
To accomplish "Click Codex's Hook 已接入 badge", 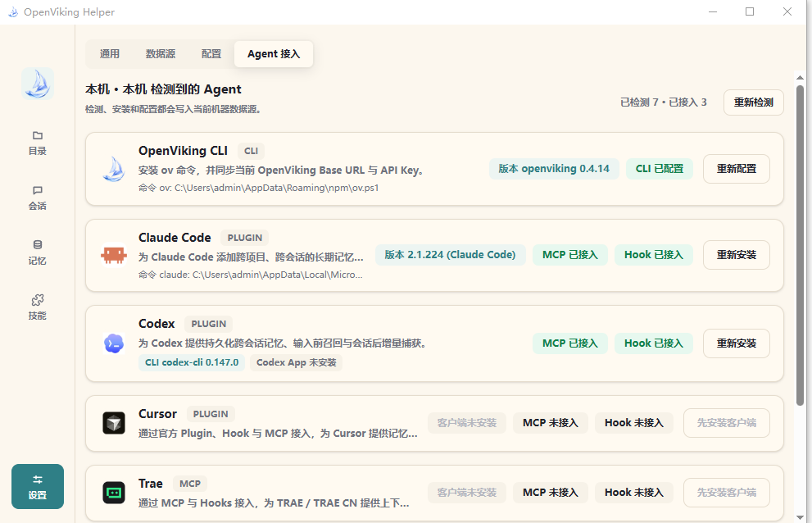I will coord(654,343).
